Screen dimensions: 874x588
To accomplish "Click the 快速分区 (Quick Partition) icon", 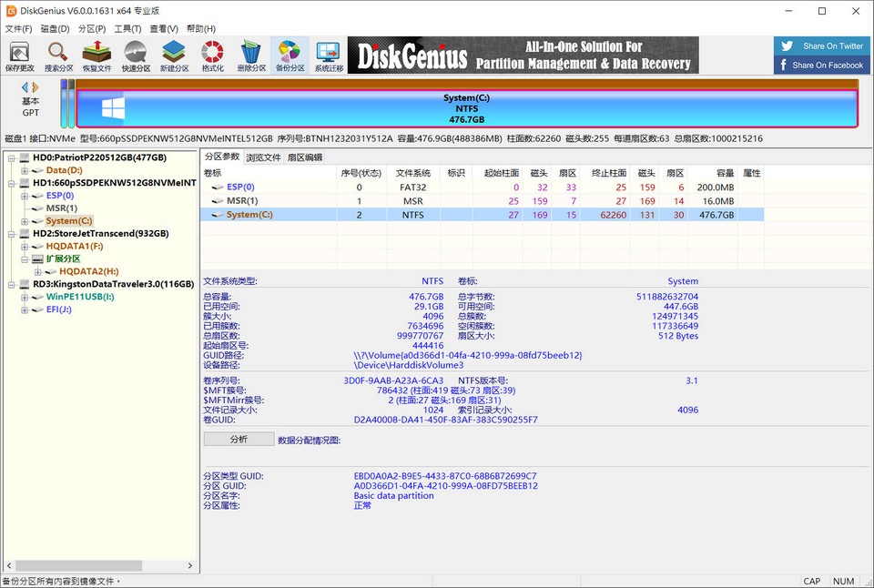I will coord(136,56).
